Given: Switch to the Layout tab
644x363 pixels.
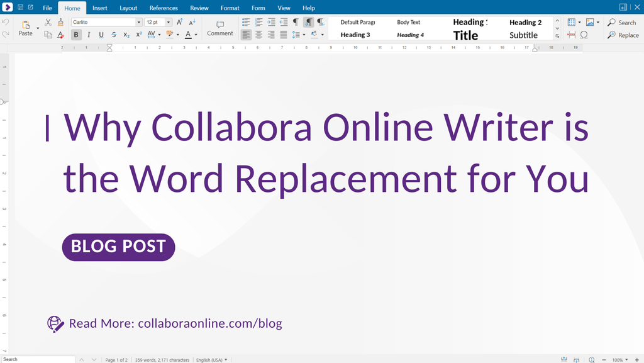Looking at the screenshot, I should 128,8.
